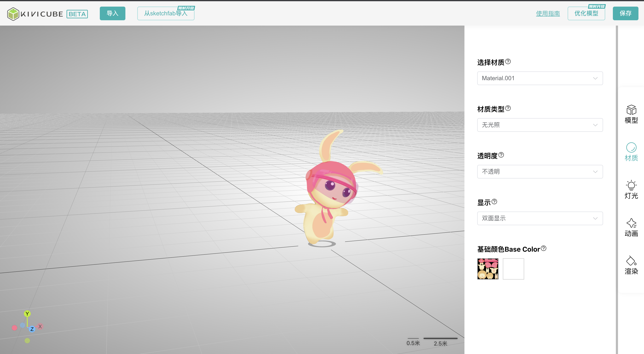Open the 材质类型 dropdown showing 无光照
644x354 pixels.
540,125
